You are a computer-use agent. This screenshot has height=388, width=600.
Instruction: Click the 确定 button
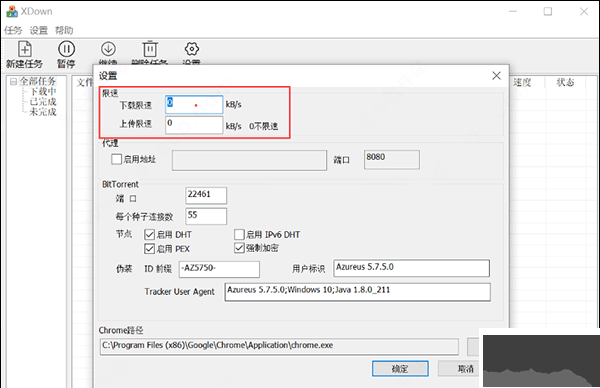pos(400,368)
